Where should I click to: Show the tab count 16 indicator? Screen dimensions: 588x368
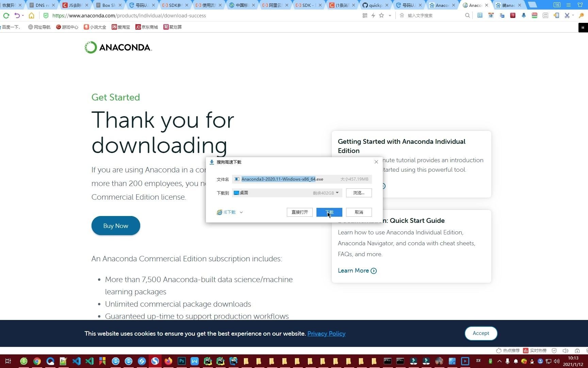point(557,5)
